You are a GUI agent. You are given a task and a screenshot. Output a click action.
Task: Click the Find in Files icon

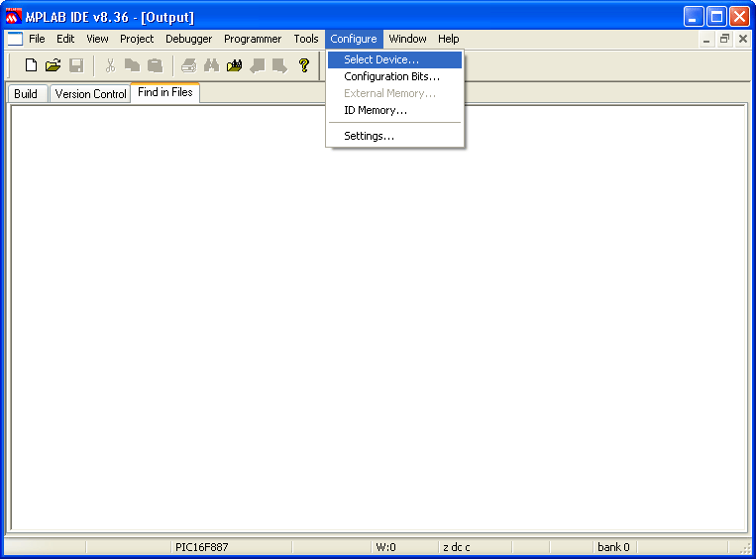click(234, 65)
